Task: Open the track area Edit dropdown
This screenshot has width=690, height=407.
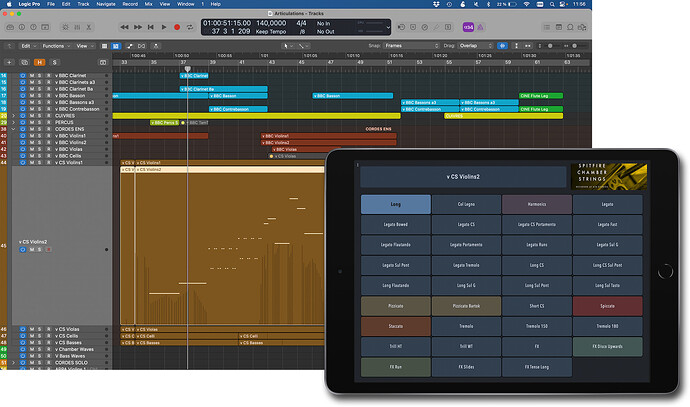Action: tap(27, 45)
